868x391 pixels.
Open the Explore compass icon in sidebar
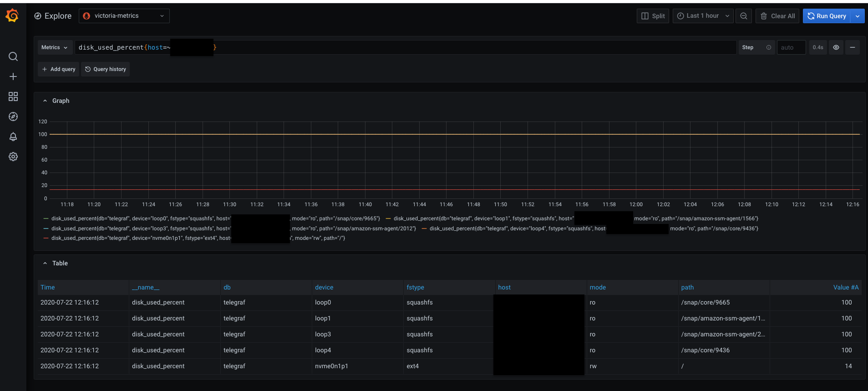coord(13,117)
